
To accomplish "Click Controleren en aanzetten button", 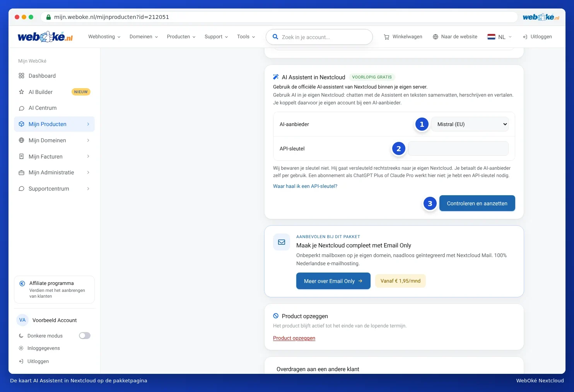I will pyautogui.click(x=477, y=203).
